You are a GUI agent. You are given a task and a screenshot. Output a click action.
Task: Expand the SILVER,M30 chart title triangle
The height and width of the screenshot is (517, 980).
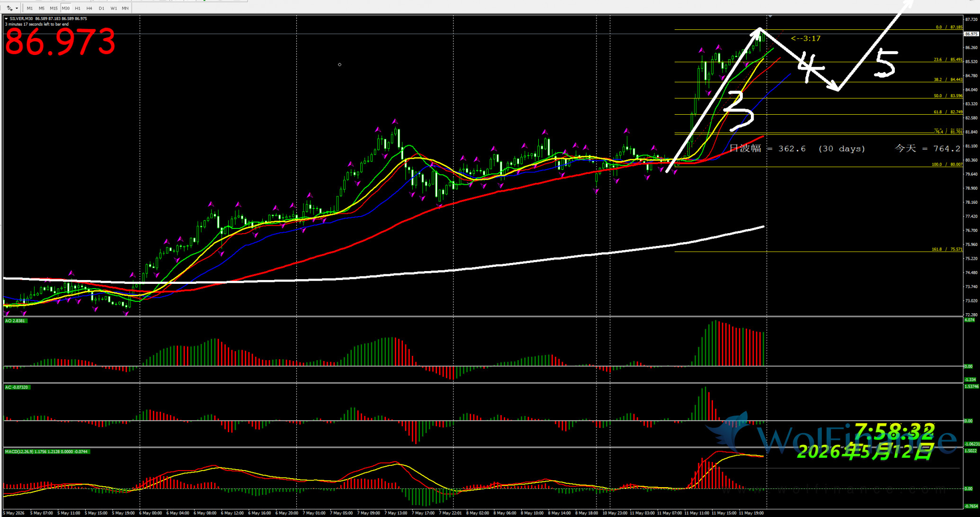coord(6,18)
